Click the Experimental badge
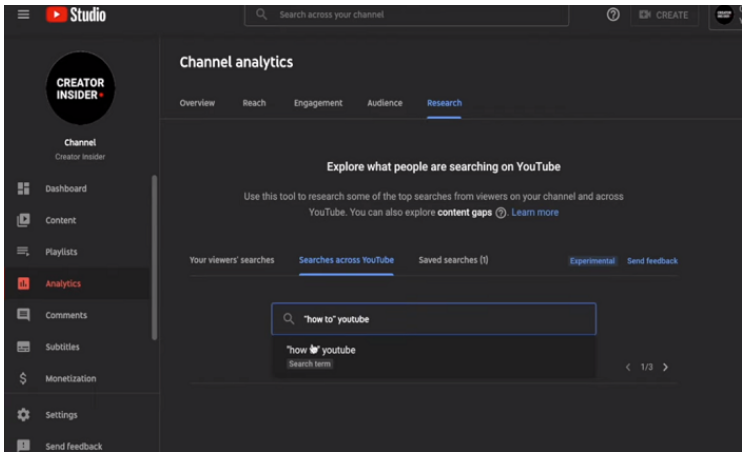The image size is (743, 454). [x=592, y=261]
